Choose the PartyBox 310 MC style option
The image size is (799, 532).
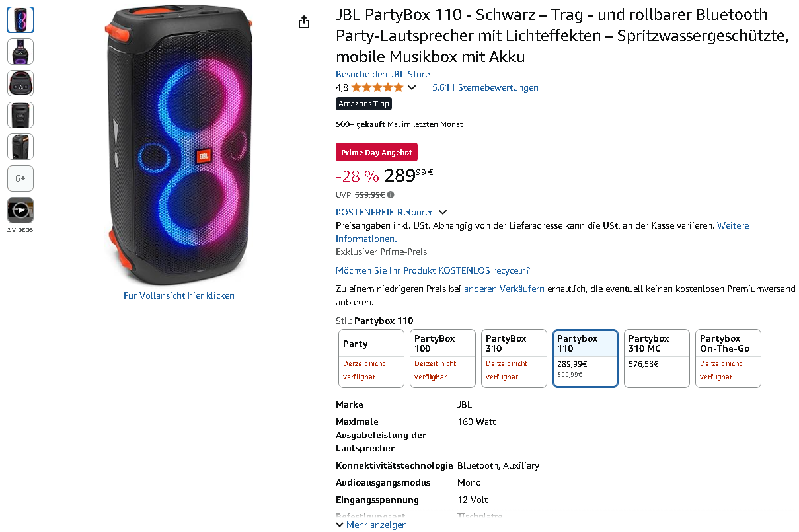coord(657,358)
